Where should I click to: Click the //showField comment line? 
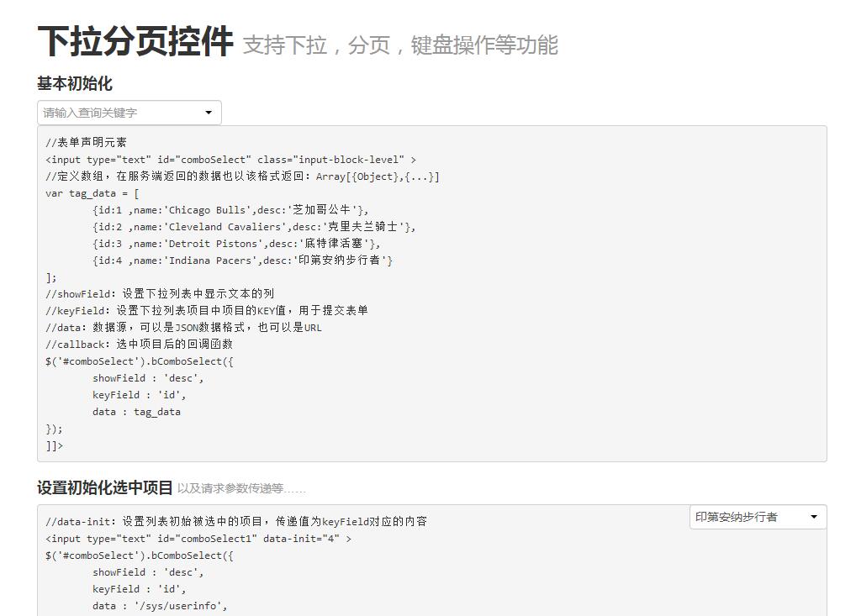(160, 293)
